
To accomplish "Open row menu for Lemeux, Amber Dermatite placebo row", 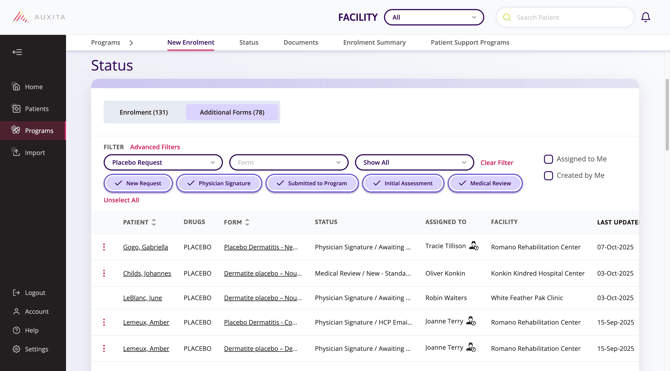I will click(104, 348).
